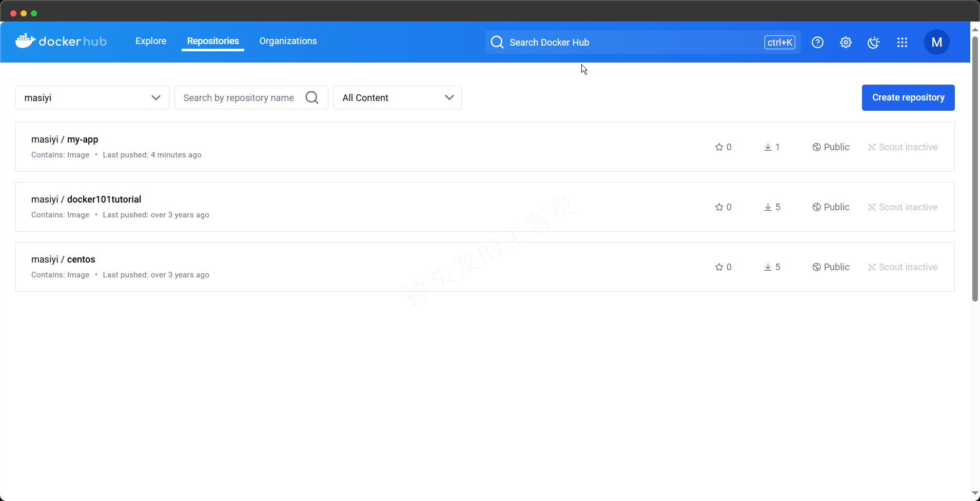The height and width of the screenshot is (501, 980).
Task: Click Scout inactive icon for my-app
Action: pos(872,147)
